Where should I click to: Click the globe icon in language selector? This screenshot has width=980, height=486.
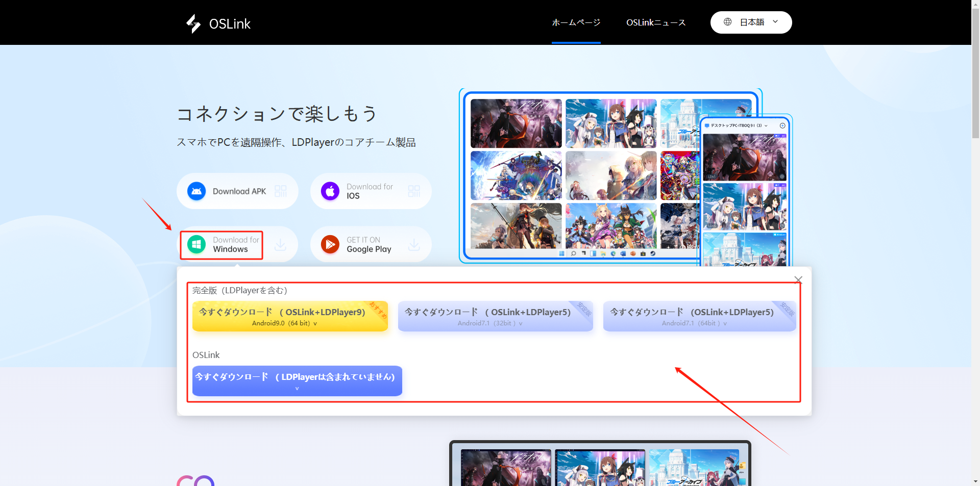[x=728, y=22]
